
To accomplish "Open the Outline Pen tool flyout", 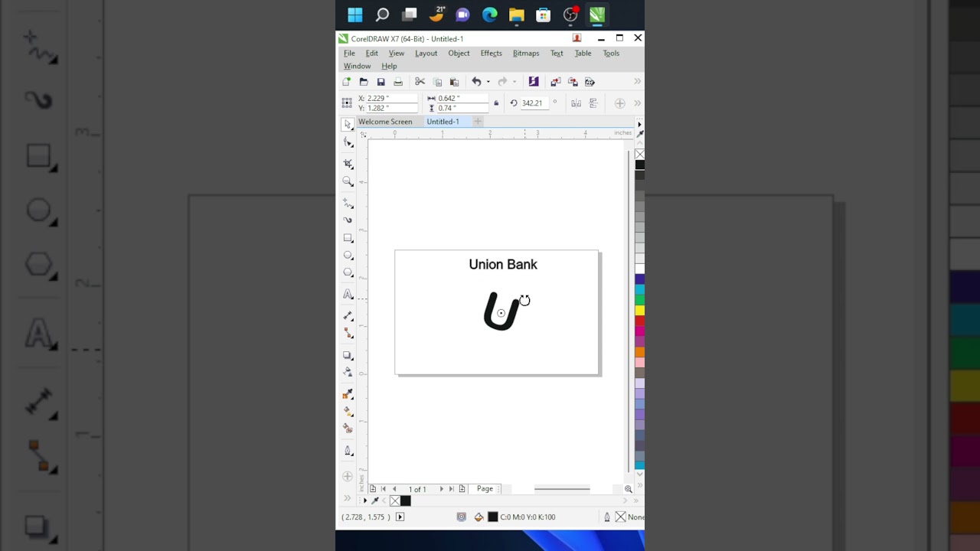I will pos(348,452).
